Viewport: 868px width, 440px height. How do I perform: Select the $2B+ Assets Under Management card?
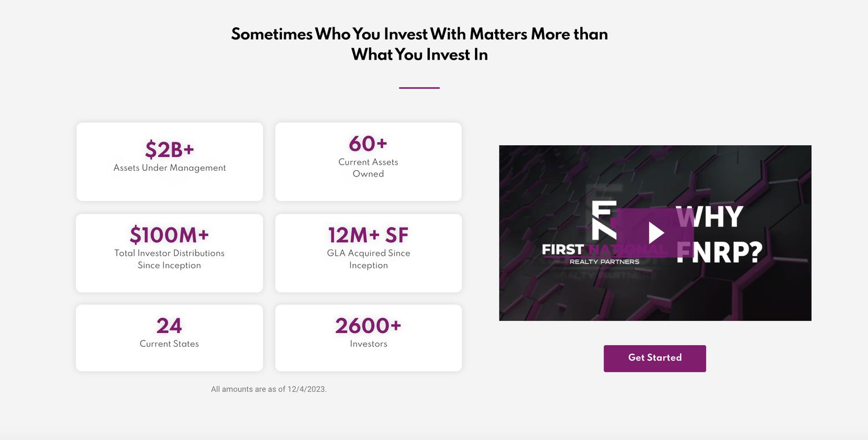[x=170, y=162]
